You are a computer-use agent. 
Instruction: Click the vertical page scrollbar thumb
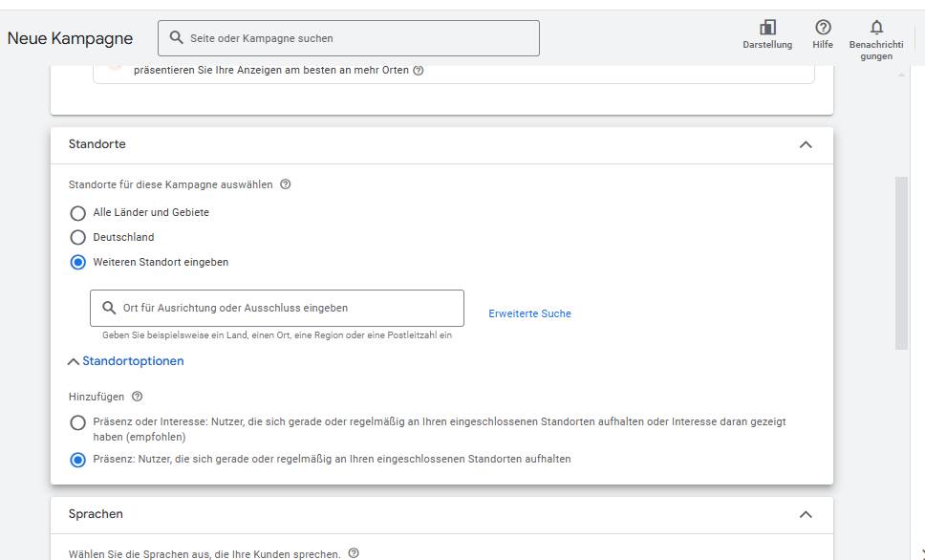[x=901, y=263]
